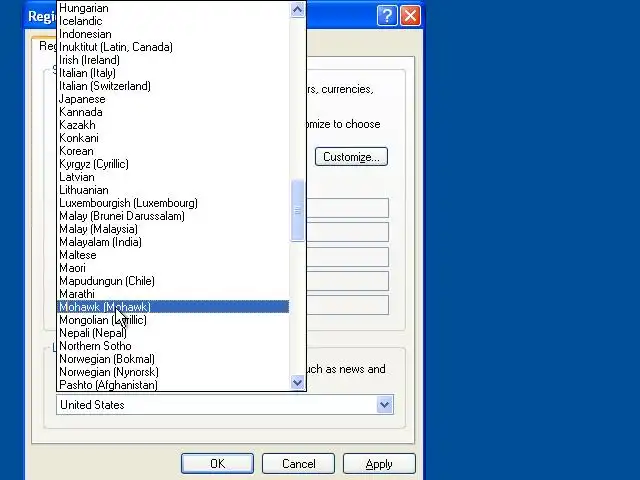Choose Irish (Ireland) entry
The image size is (640, 480).
tap(173, 60)
